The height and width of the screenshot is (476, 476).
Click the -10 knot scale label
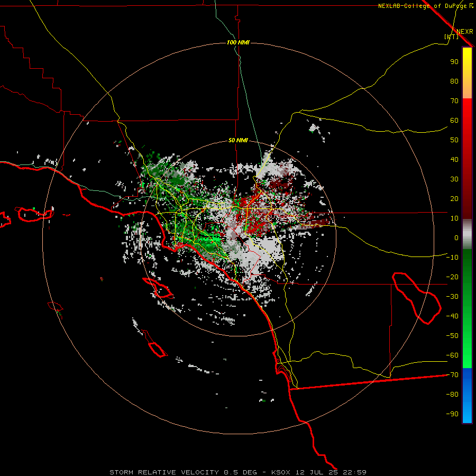452,258
